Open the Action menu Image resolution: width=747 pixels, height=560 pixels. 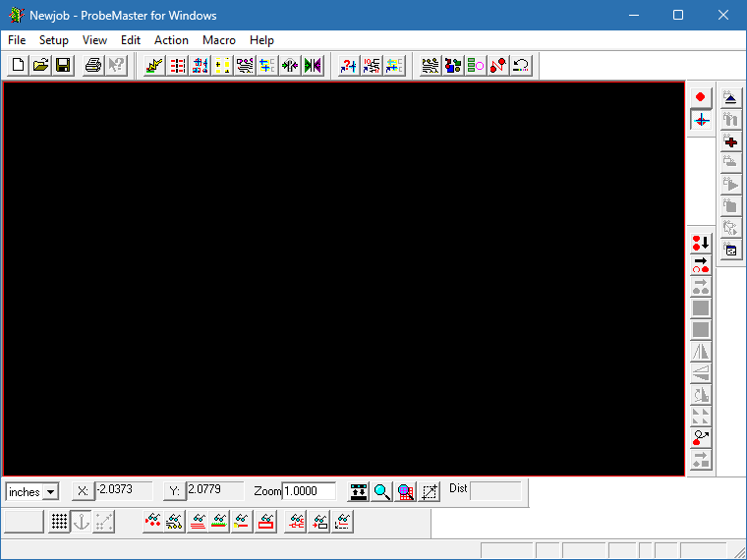pos(171,40)
